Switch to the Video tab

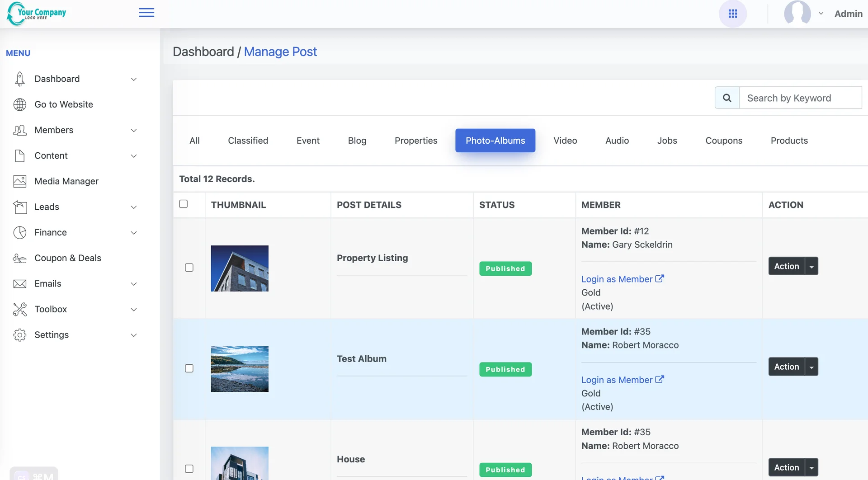(x=565, y=141)
